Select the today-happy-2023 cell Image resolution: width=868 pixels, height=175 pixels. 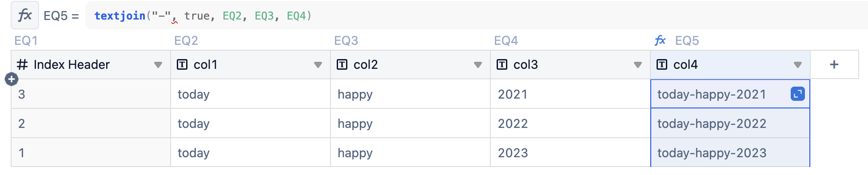coord(730,153)
